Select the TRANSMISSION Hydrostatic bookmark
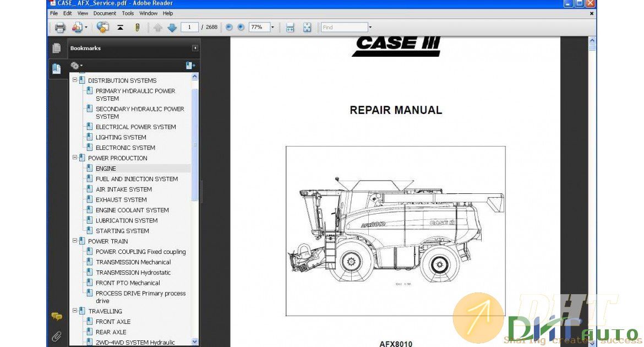The height and width of the screenshot is (347, 644). pos(133,273)
